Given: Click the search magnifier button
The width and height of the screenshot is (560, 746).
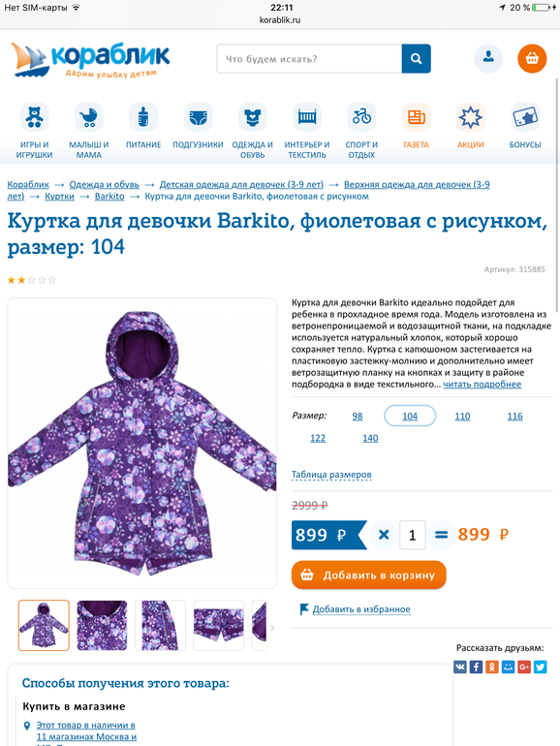Looking at the screenshot, I should click(x=417, y=58).
